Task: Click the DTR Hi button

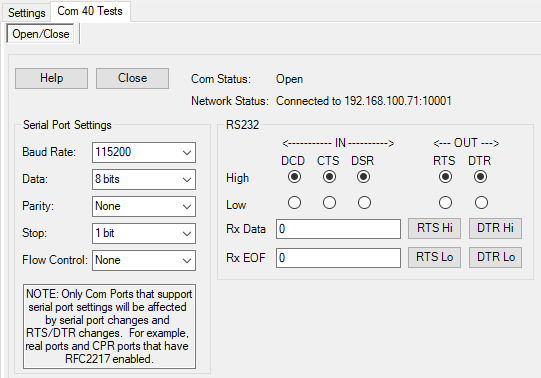Action: [495, 228]
